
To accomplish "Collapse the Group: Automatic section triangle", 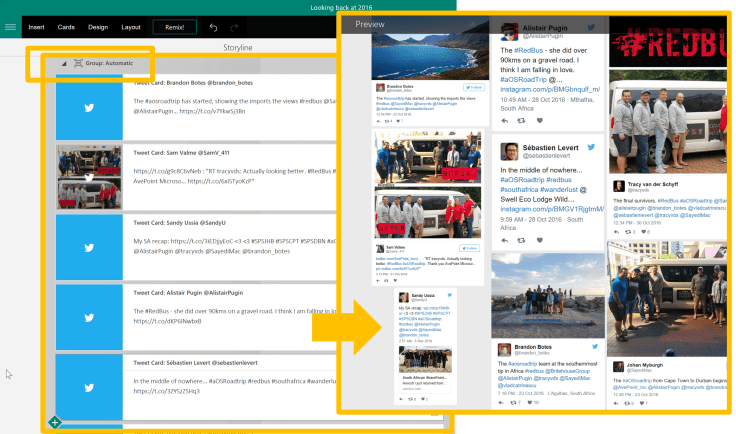I will [x=63, y=63].
